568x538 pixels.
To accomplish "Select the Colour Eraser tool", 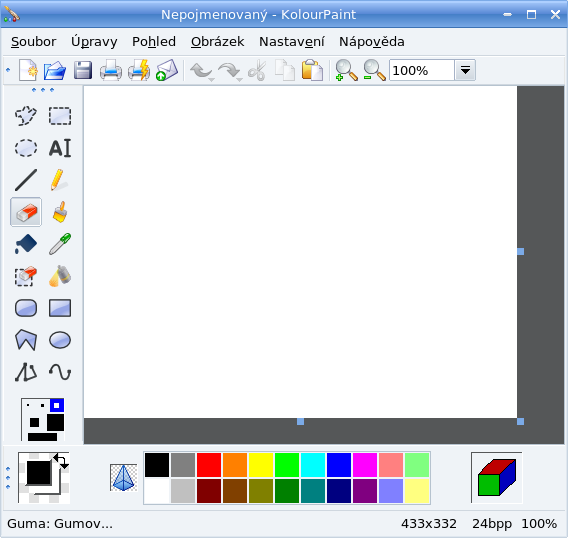I will pyautogui.click(x=26, y=276).
